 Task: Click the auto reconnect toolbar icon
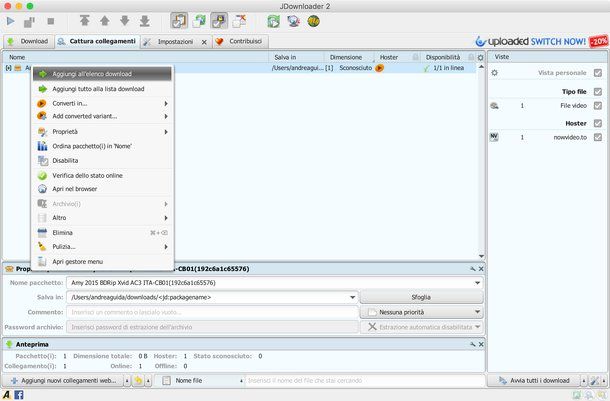pos(199,21)
